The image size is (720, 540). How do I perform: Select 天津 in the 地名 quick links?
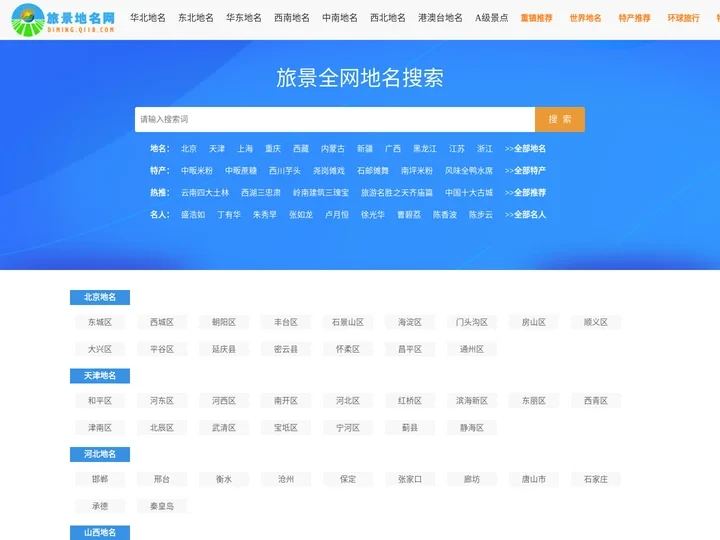coord(217,148)
